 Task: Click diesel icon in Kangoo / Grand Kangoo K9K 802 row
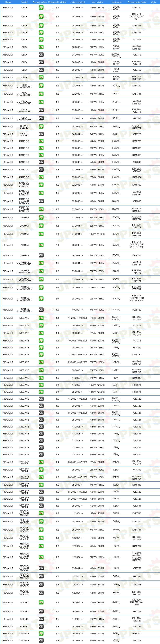coord(41,201)
